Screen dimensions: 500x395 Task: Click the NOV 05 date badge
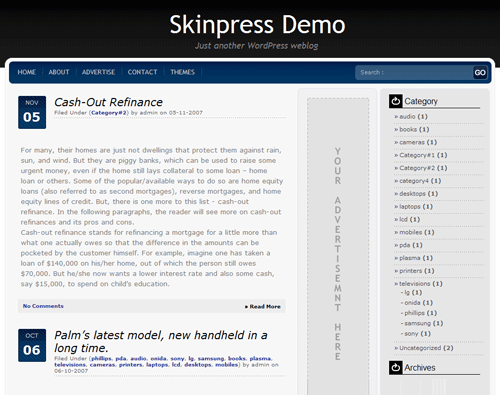[32, 112]
